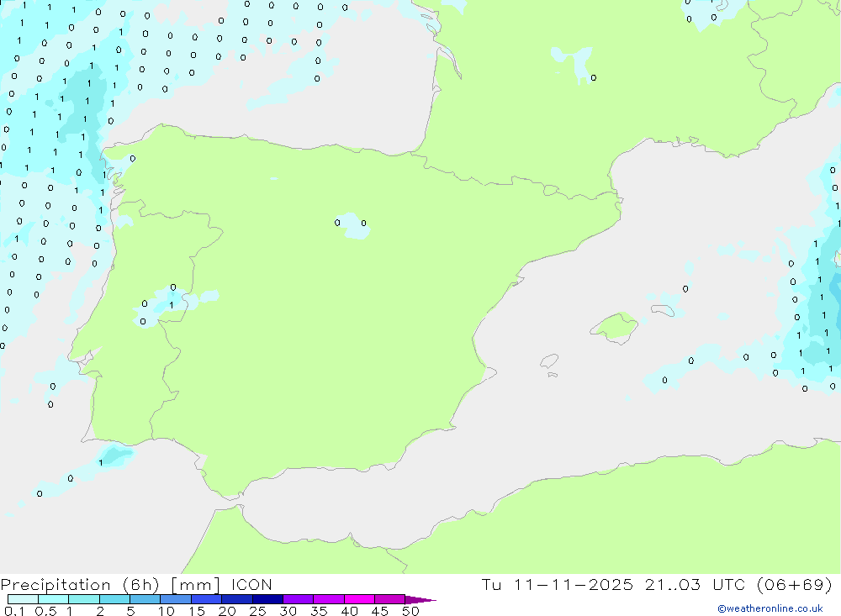The image size is (841, 616).
Task: Click the '0.1' legend scale label
Action: [x=14, y=611]
